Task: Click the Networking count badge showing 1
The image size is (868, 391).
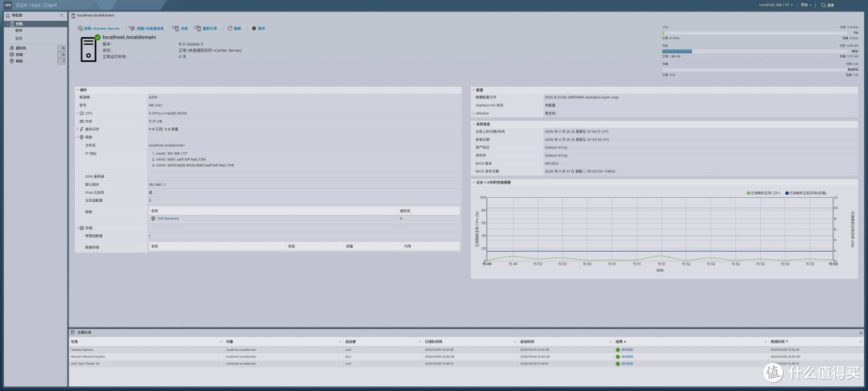Action: point(62,61)
